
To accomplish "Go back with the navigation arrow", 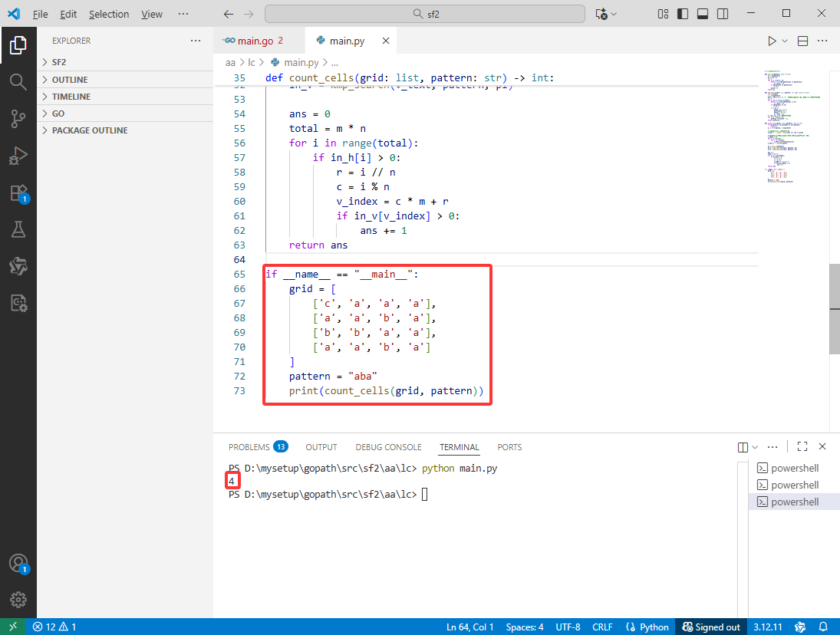I will [x=228, y=14].
